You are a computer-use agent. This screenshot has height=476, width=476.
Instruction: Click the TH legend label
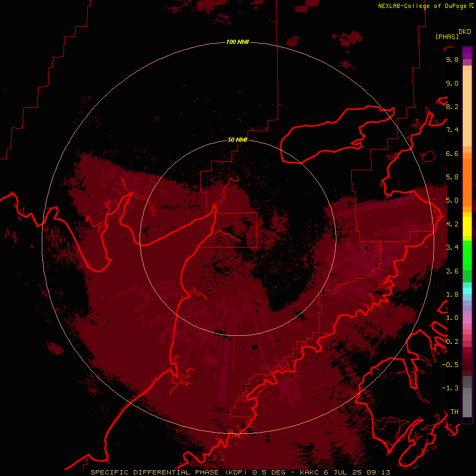(x=454, y=411)
